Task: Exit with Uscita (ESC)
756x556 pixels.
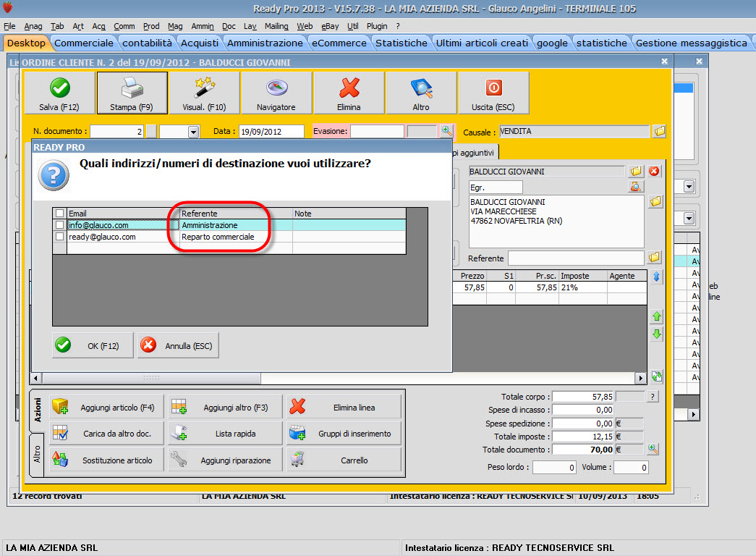Action: 493,93
